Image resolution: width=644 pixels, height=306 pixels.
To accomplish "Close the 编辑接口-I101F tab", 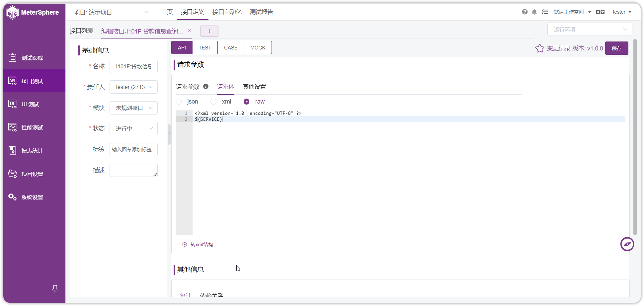I will pos(189,31).
